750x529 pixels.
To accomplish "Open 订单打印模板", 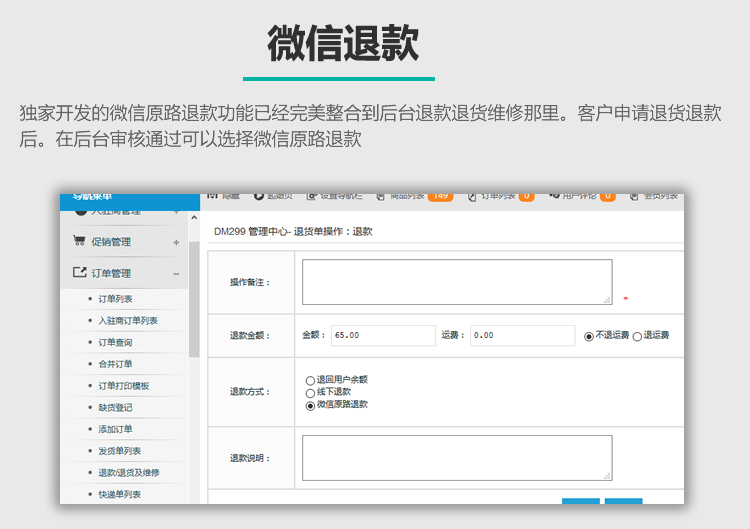I will pyautogui.click(x=124, y=386).
